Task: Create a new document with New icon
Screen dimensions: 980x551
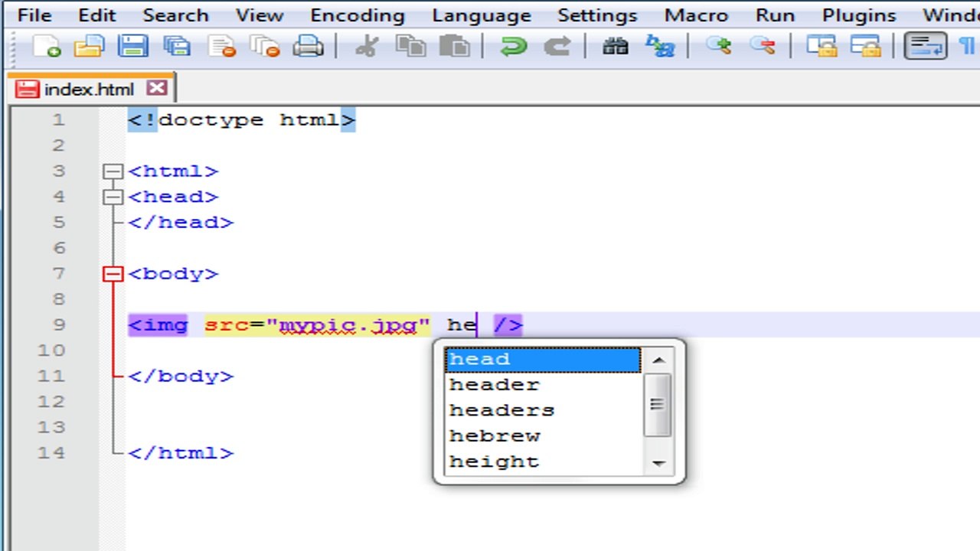Action: coord(46,47)
